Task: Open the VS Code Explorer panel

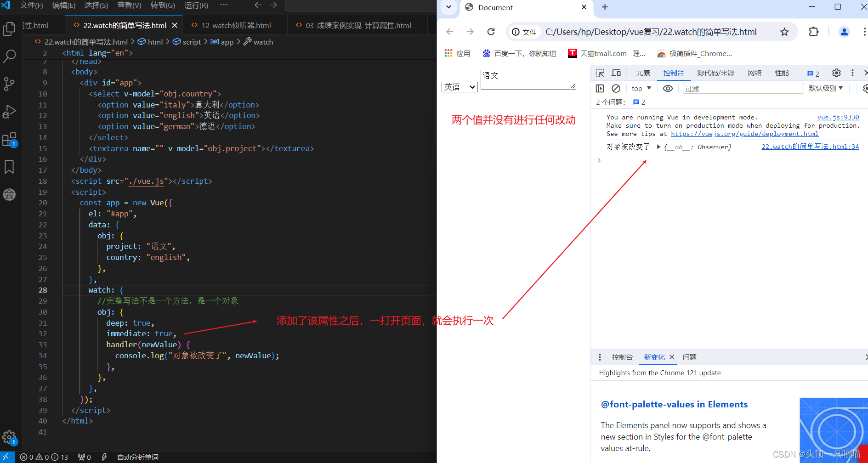Action: (9, 29)
